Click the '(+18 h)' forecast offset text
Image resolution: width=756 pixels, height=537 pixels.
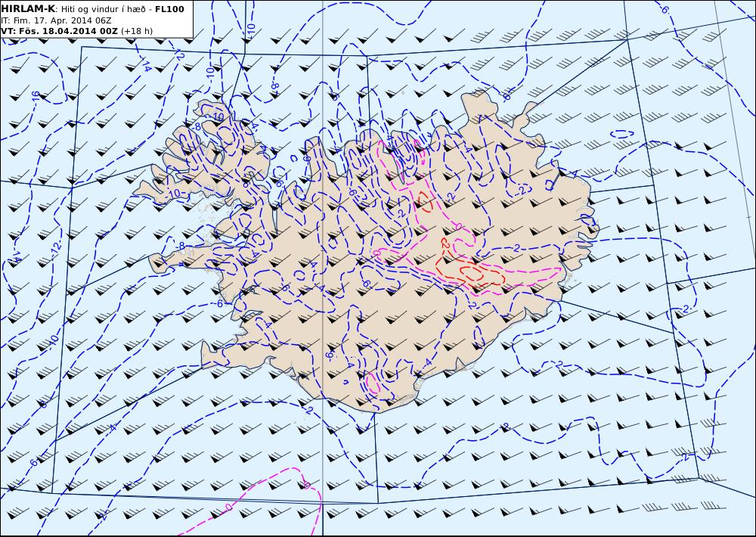136,31
